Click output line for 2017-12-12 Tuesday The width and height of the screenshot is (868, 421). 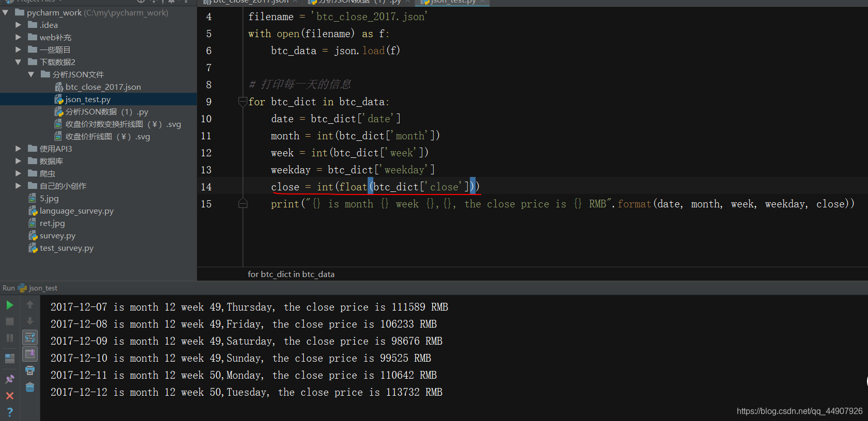pos(246,392)
